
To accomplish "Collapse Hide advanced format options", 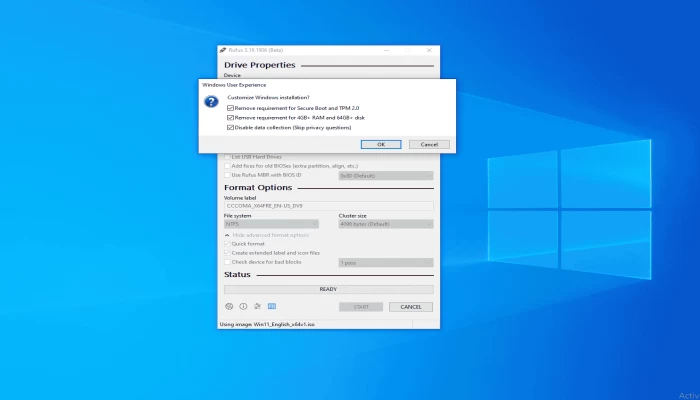I will pos(267,235).
